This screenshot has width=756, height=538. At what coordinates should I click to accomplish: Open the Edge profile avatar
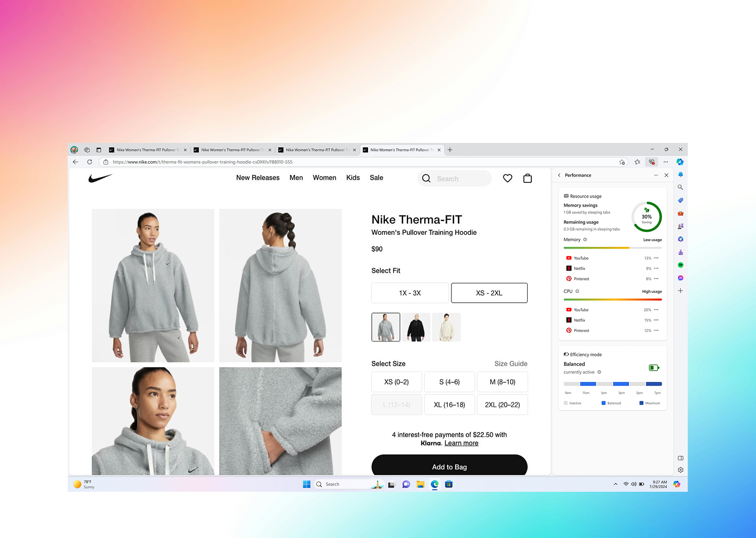(x=74, y=150)
